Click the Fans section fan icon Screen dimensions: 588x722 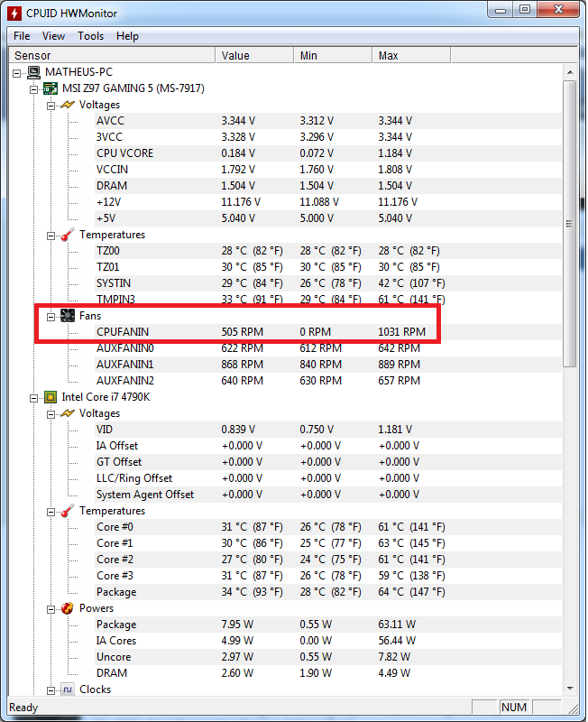coord(68,316)
